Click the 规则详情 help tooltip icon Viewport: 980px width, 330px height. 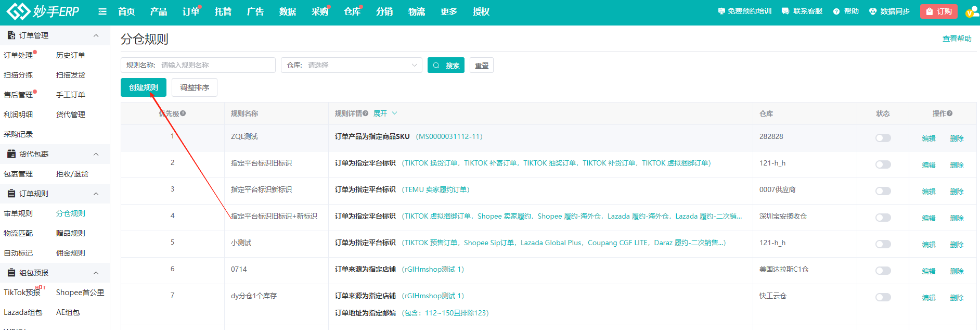[x=366, y=113]
